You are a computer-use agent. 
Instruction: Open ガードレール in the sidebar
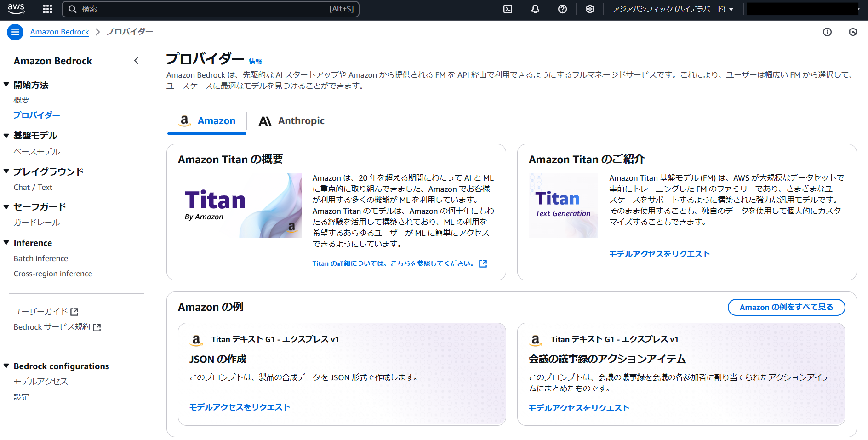tap(37, 223)
